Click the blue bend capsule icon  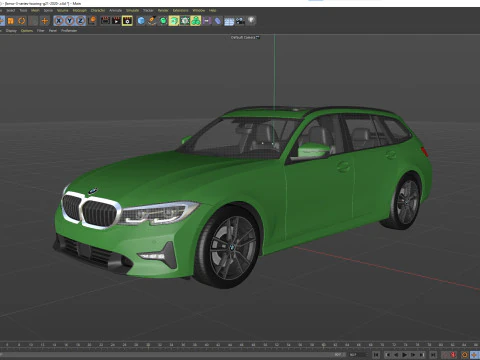click(218, 21)
